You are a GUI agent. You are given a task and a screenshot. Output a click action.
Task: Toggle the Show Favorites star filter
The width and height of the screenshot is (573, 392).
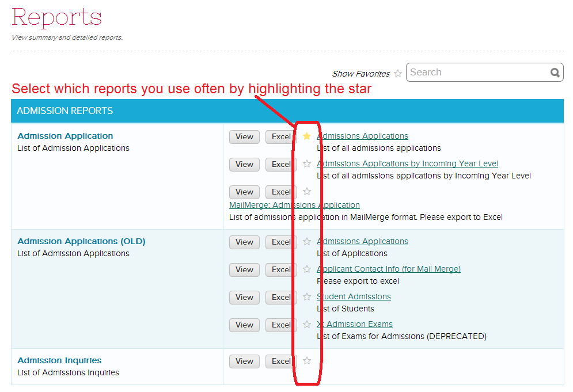398,74
